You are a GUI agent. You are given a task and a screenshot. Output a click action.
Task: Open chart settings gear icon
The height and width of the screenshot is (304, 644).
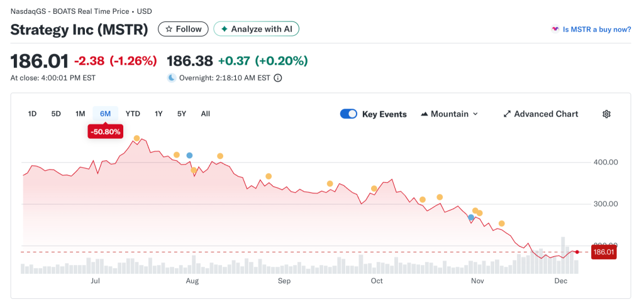tap(606, 114)
